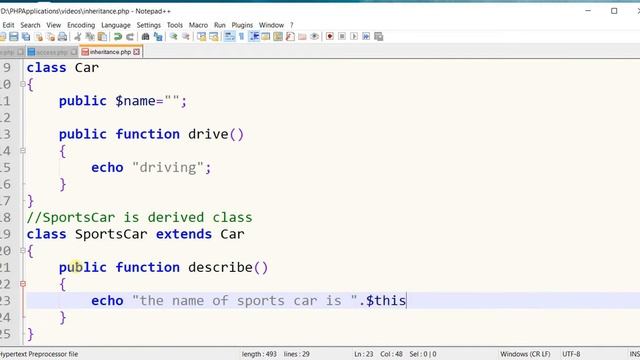Click the Save All toolbar icon
The width and height of the screenshot is (640, 360).
26,37
